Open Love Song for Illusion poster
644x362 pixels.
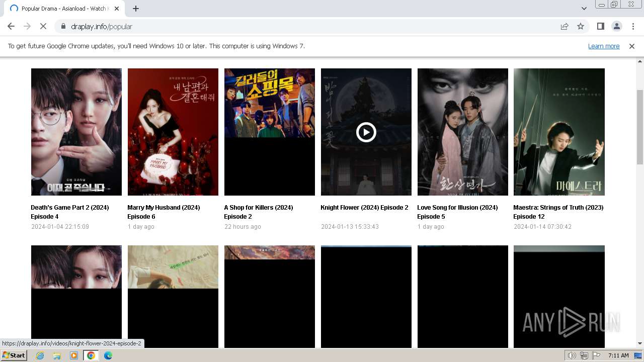tap(463, 132)
